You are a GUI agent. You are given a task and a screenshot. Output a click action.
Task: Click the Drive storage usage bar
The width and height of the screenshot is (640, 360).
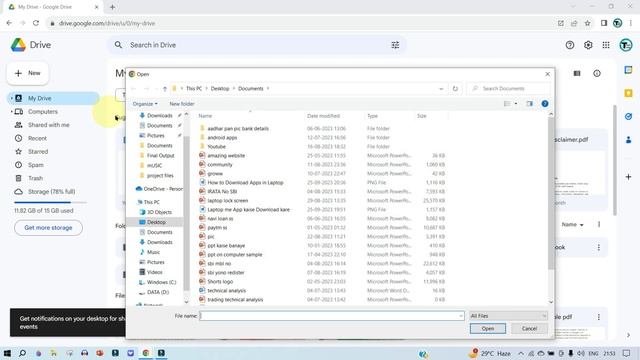pyautogui.click(x=50, y=202)
